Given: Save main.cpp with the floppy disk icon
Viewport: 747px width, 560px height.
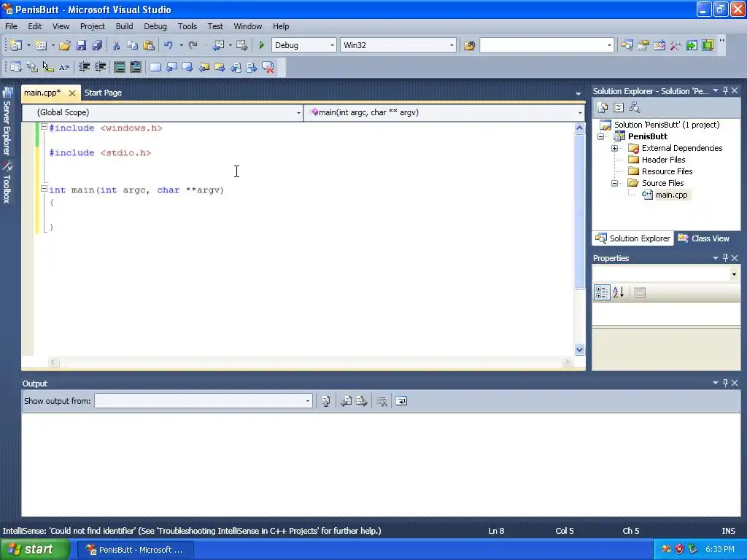Looking at the screenshot, I should point(81,45).
